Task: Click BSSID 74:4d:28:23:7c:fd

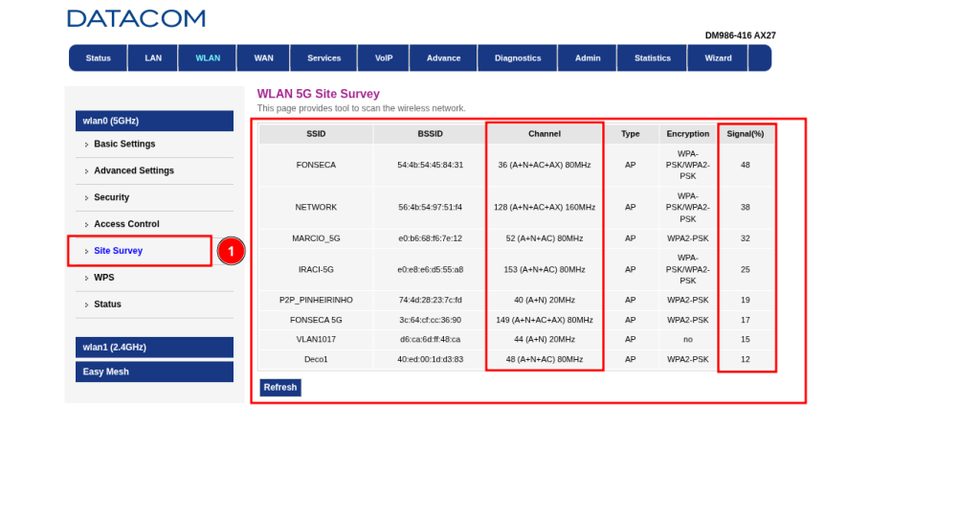Action: click(x=430, y=301)
